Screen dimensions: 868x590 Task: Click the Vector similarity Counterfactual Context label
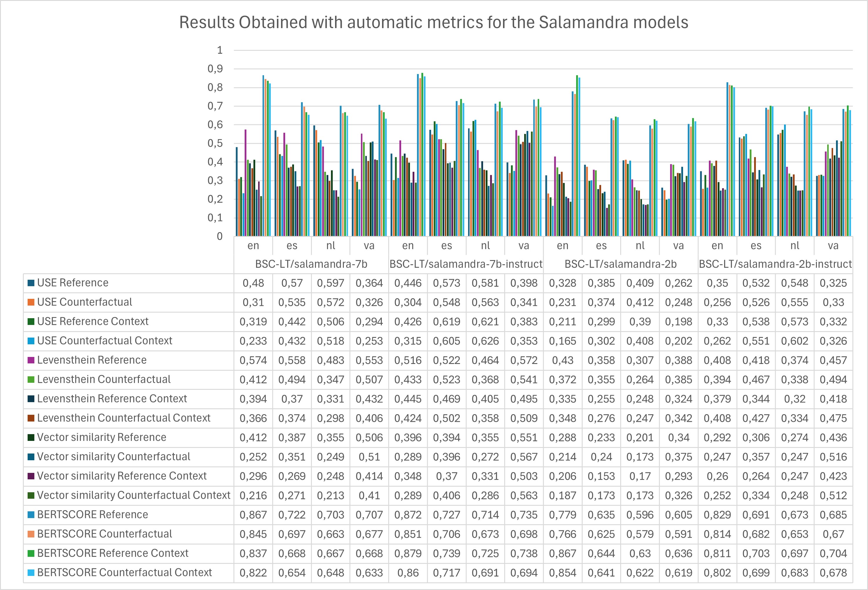tap(133, 495)
